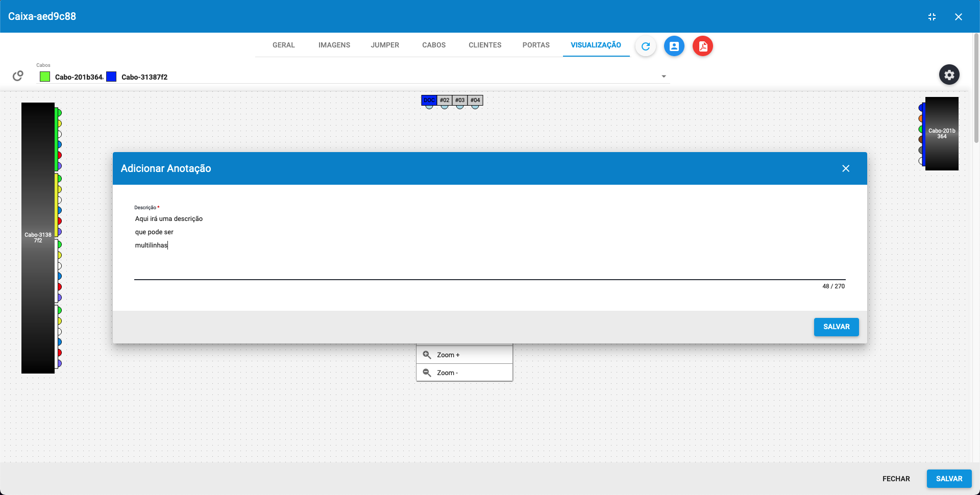
Task: Click the green Cabo-201b364 color swatch
Action: pos(45,77)
